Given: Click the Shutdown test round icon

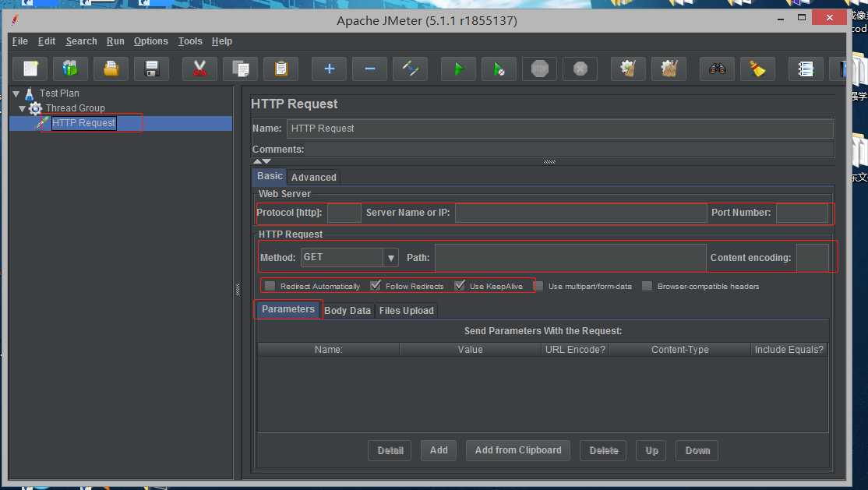Looking at the screenshot, I should [580, 69].
